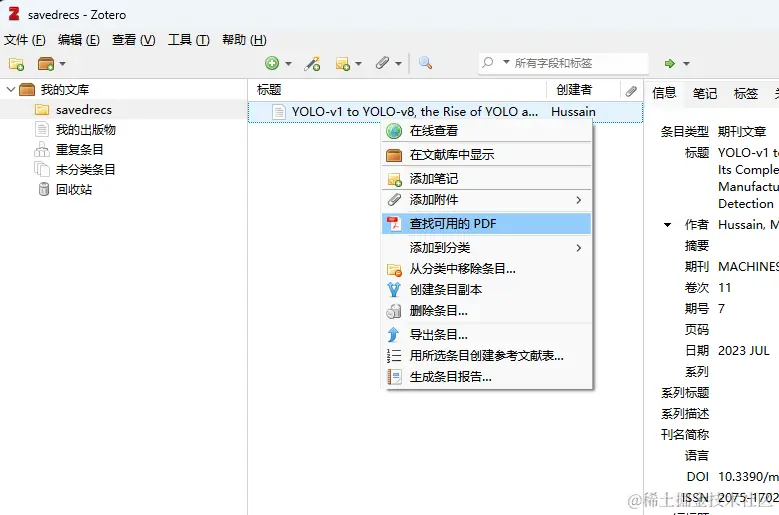779x515 pixels.
Task: Open the 工具 (T) menu
Action: click(189, 40)
